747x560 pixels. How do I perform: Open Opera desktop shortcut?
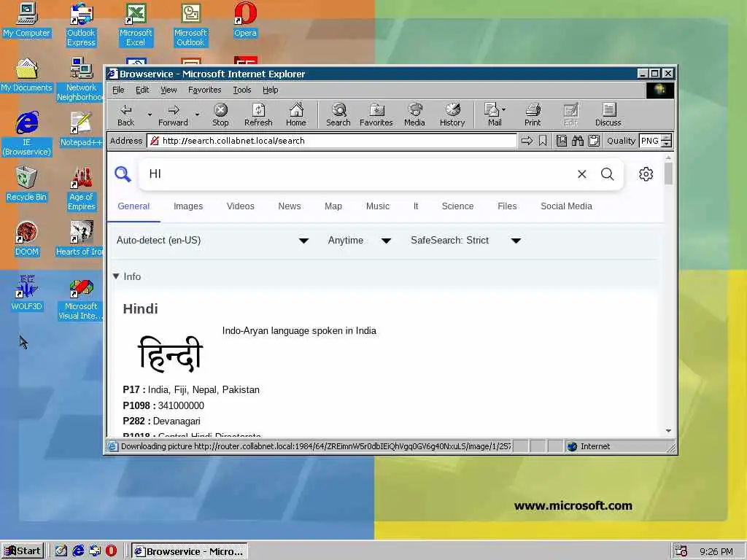pos(245,20)
